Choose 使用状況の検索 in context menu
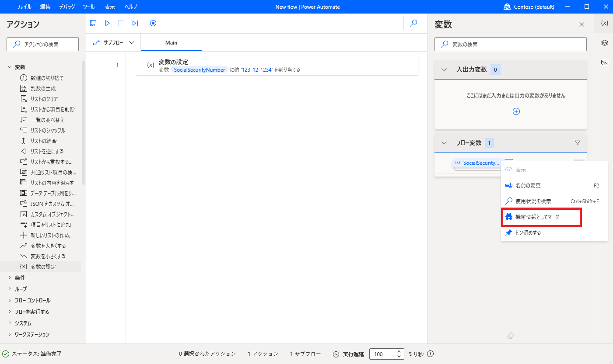The width and height of the screenshot is (613, 364). point(554,201)
